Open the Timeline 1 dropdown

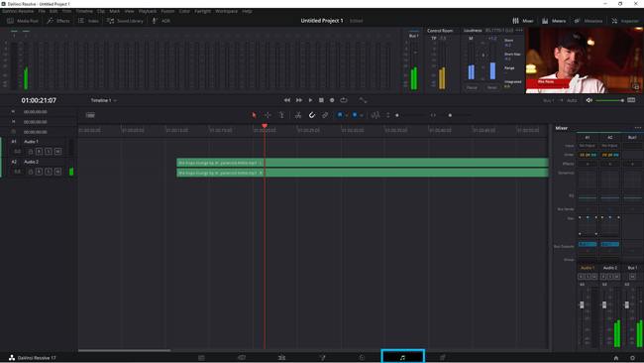[x=103, y=100]
